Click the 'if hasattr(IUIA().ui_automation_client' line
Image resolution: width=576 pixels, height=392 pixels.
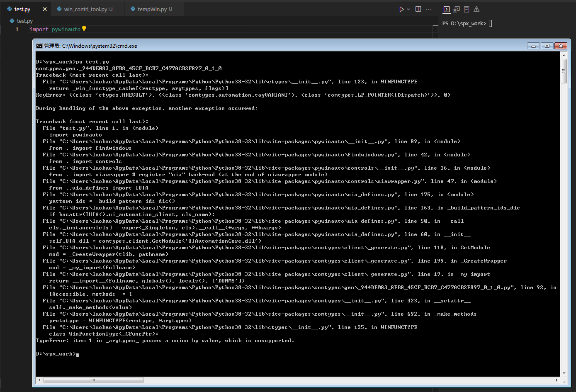click(132, 214)
